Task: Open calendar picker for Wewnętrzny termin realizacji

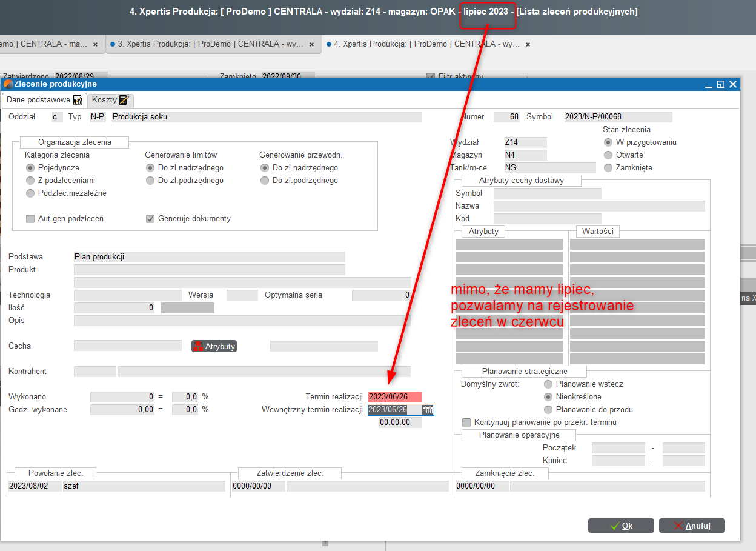Action: tap(428, 410)
